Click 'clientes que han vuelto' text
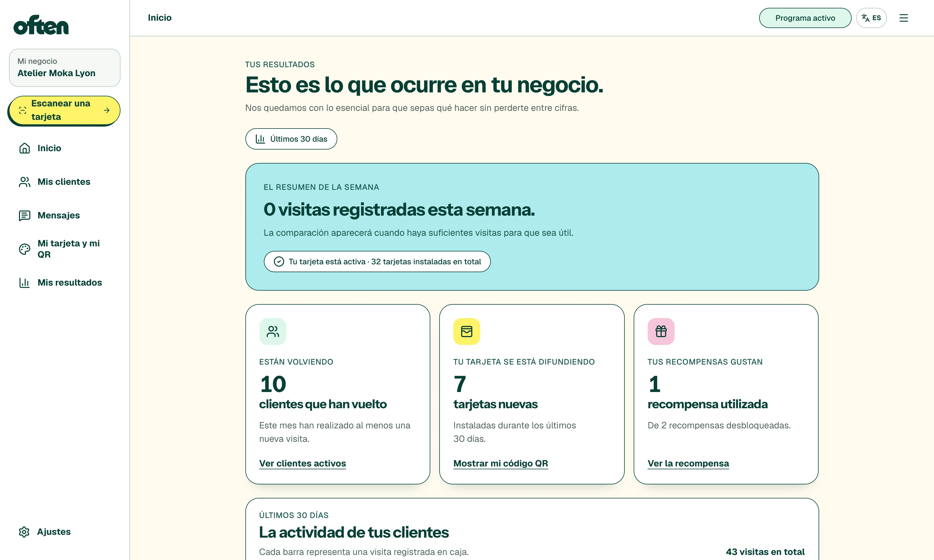This screenshot has height=560, width=934. coord(323,404)
